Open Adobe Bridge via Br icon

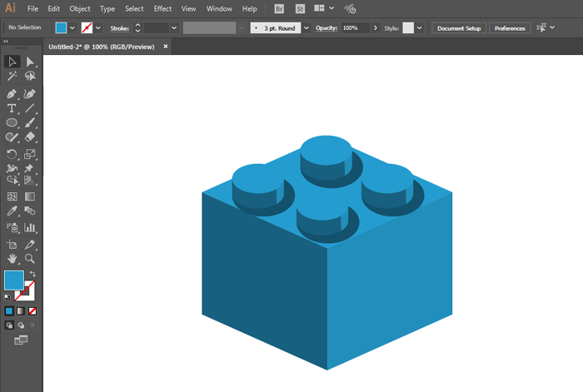pos(279,8)
